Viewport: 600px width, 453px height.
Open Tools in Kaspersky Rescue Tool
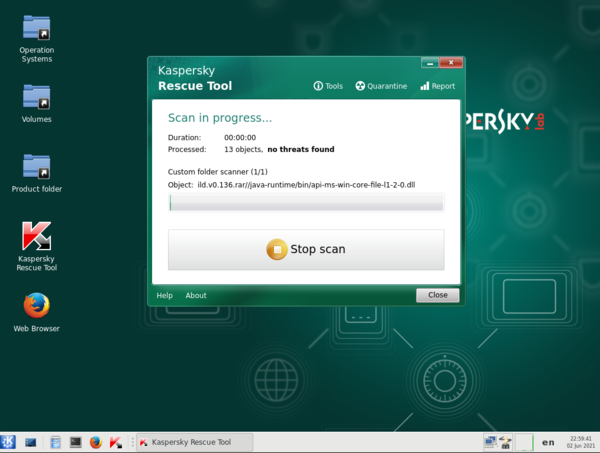[328, 86]
